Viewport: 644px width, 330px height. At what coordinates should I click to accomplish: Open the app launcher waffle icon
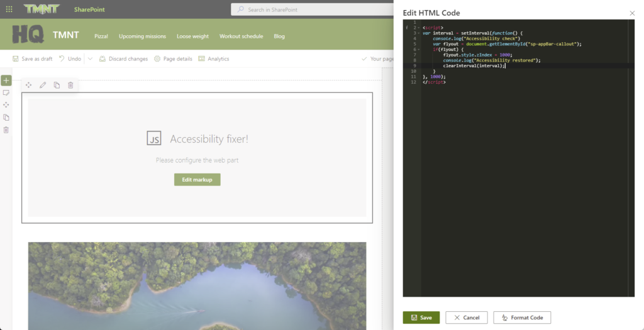9,9
